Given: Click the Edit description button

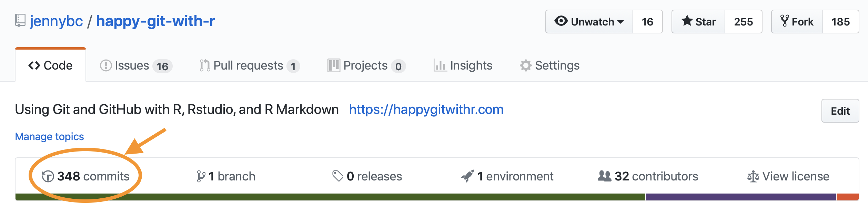Looking at the screenshot, I should click(x=840, y=111).
